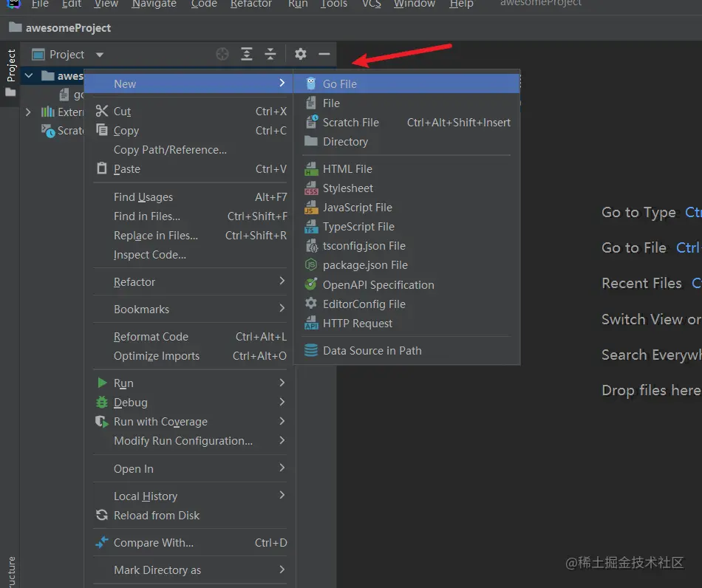Click the Reload from Disk refresh icon
Screen dimensions: 702x588
click(102, 515)
